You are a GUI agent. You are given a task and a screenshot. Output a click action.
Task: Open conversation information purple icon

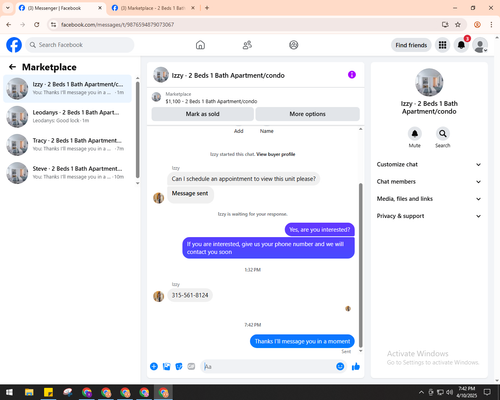coord(352,75)
